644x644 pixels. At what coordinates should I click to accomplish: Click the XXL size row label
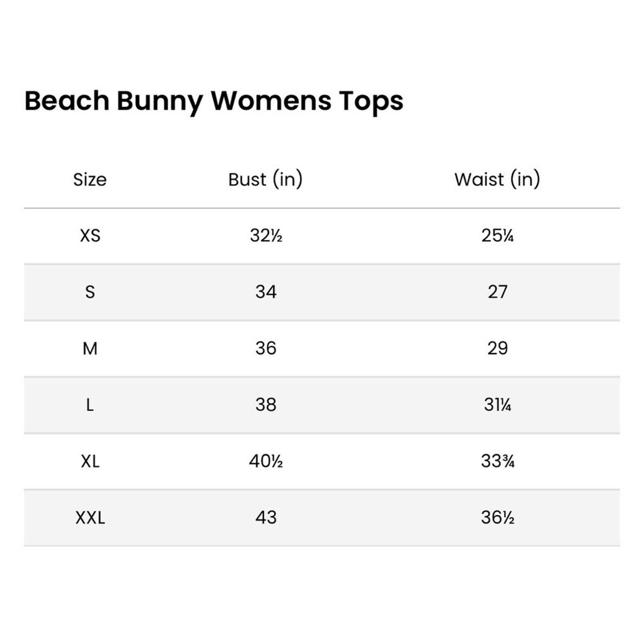click(x=90, y=518)
